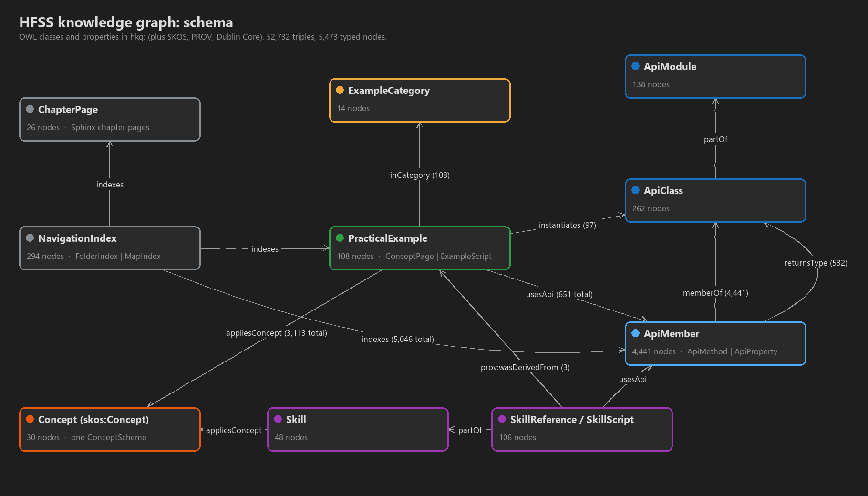Click the 'appliesConcept (3,113 total)' edge label
868x496 pixels.
[x=276, y=333]
